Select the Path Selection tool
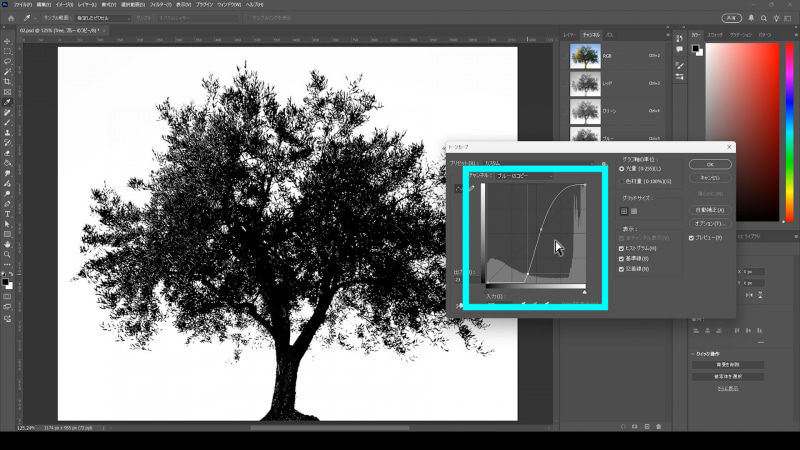The image size is (800, 450). click(x=7, y=224)
